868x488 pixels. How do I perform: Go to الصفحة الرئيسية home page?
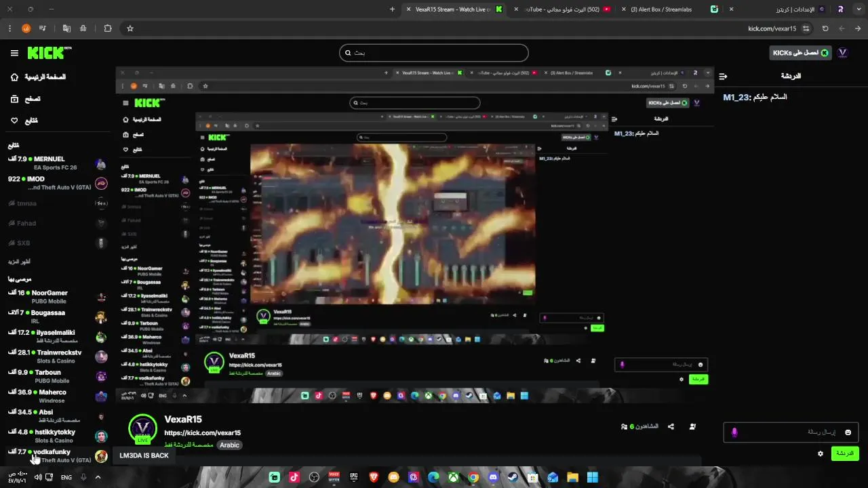click(45, 77)
